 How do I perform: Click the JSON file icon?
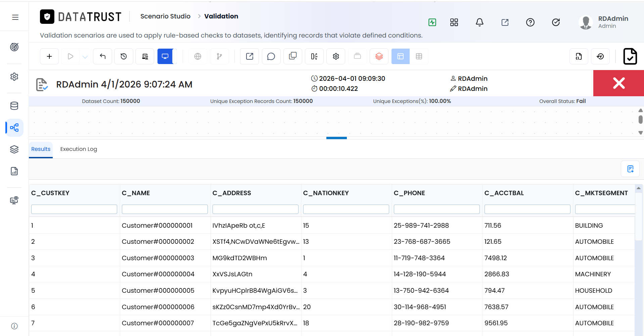pyautogui.click(x=579, y=56)
